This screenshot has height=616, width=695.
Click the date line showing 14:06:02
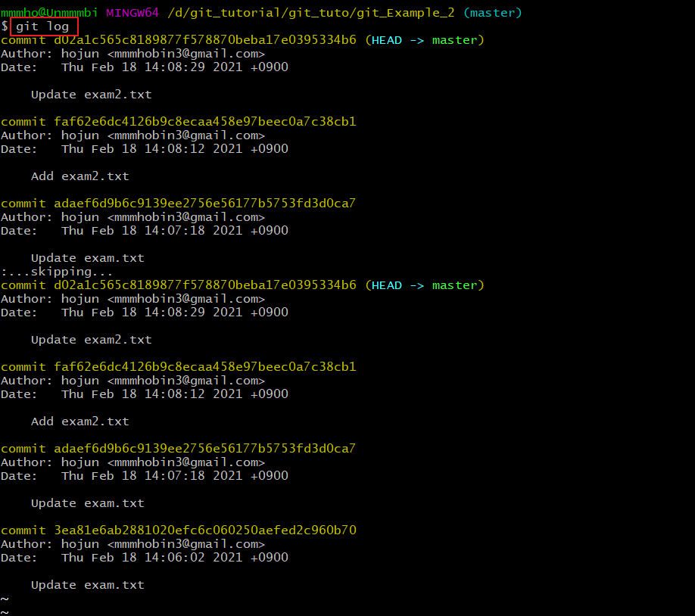click(145, 558)
